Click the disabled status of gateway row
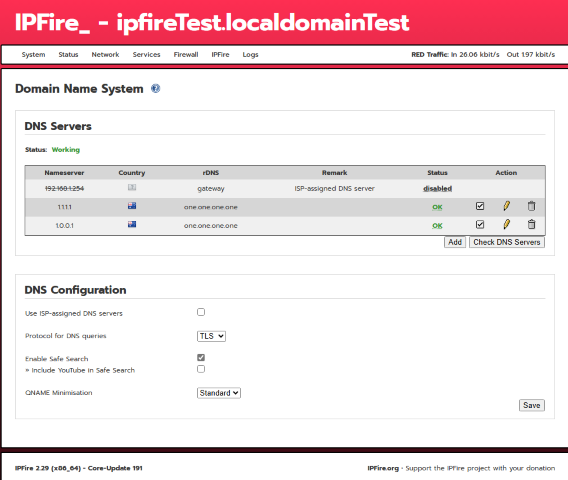The height and width of the screenshot is (480, 568). click(x=437, y=188)
